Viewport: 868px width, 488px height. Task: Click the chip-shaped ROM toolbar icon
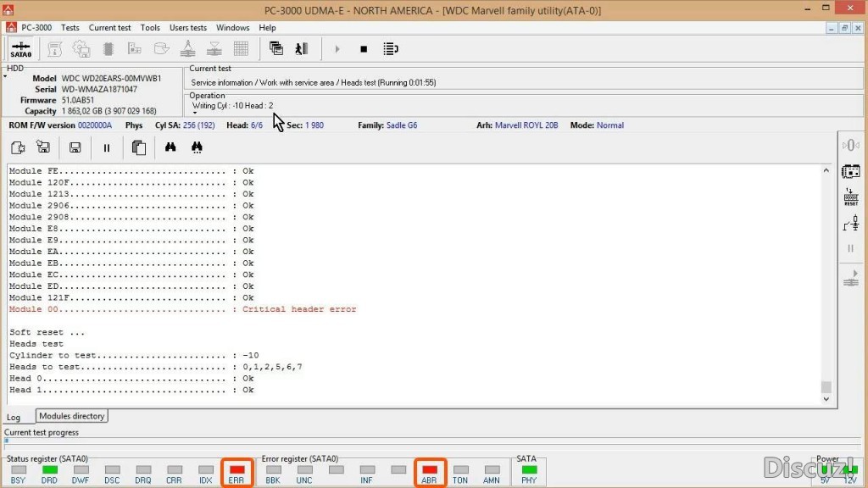(x=108, y=49)
